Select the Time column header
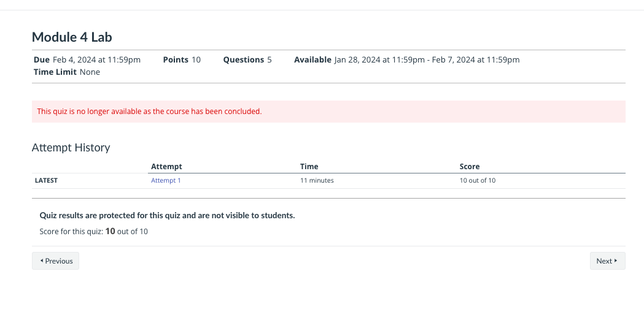Image resolution: width=644 pixels, height=312 pixels. (x=309, y=167)
